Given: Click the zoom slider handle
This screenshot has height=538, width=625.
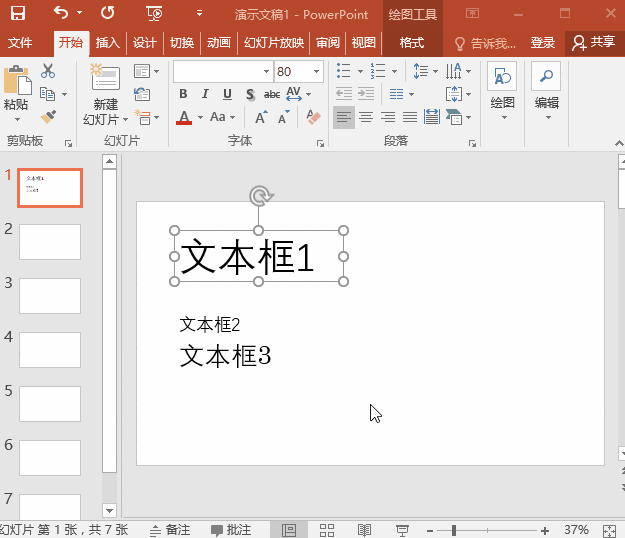Looking at the screenshot, I should (x=454, y=530).
